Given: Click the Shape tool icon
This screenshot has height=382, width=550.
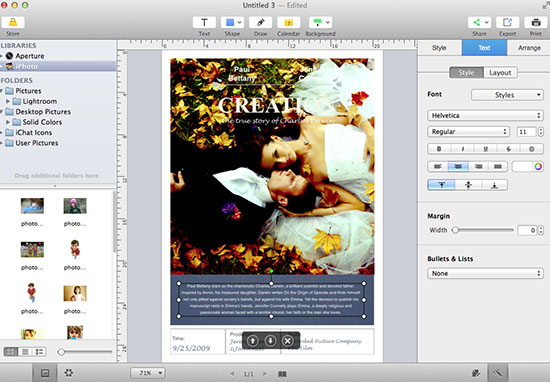Looking at the screenshot, I should pyautogui.click(x=230, y=22).
